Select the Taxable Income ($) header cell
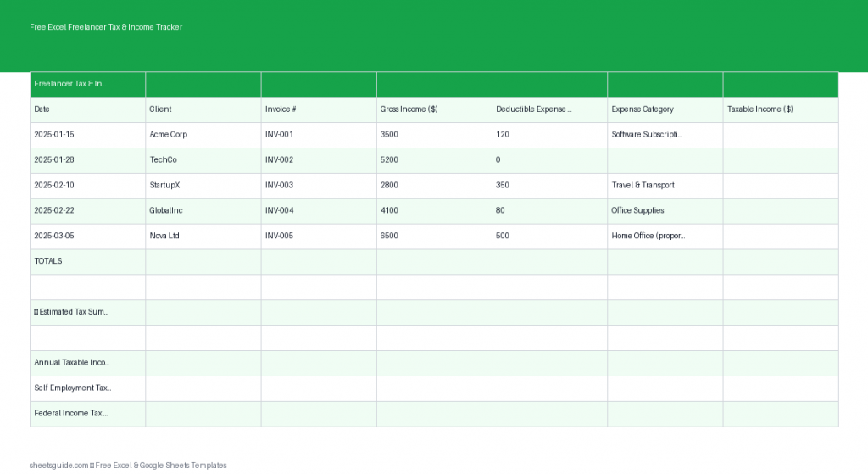The width and height of the screenshot is (868, 474). tap(780, 109)
